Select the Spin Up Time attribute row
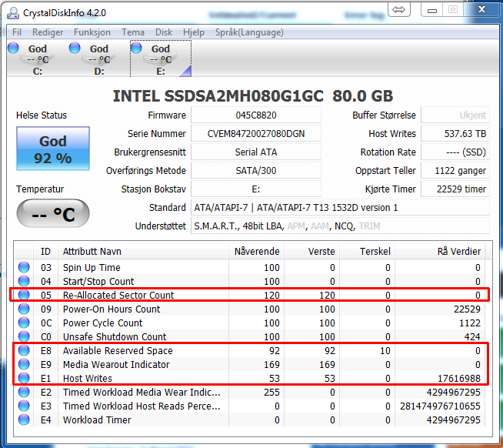 (x=250, y=267)
